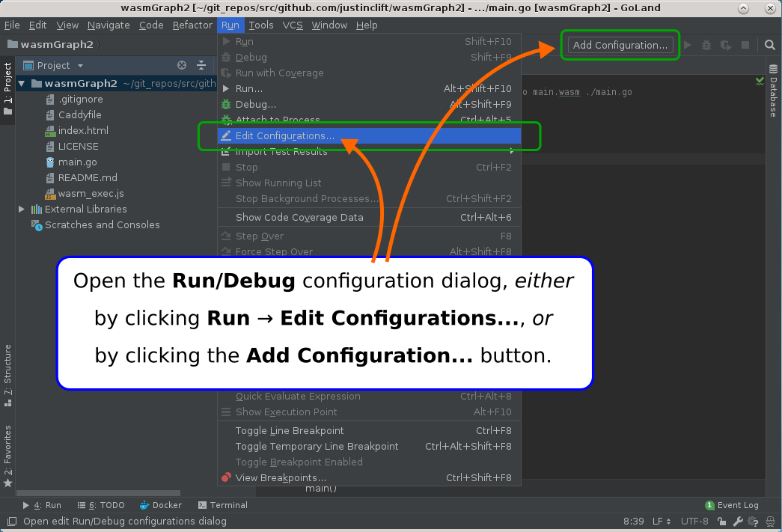Viewport: 782px width, 532px height.
Task: Open the Window menu
Action: coord(329,25)
